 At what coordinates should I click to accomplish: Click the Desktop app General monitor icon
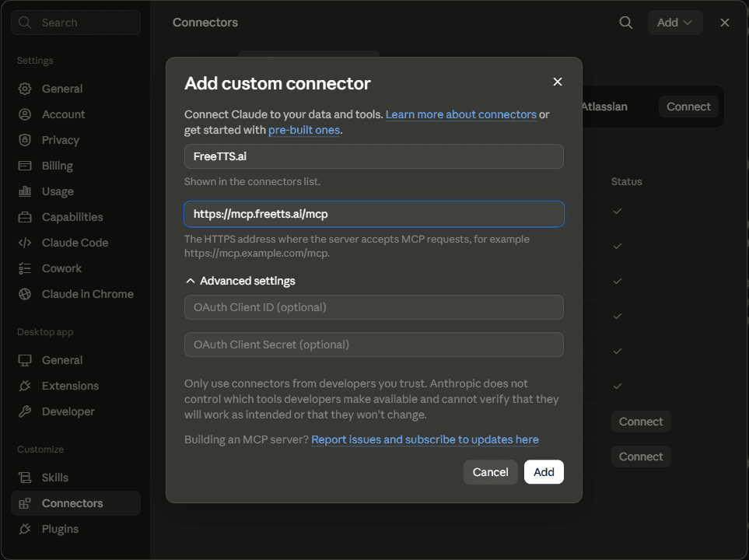[x=25, y=360]
